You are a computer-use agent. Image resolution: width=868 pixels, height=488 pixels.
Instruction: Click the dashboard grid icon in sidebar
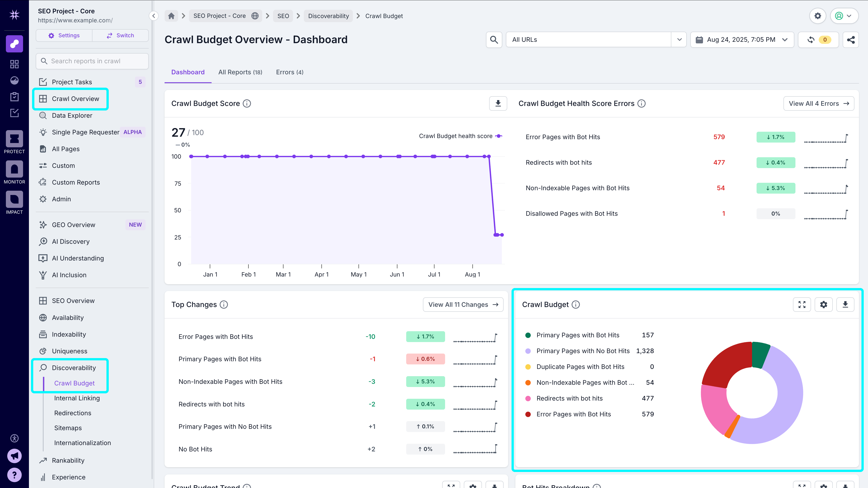tap(14, 64)
